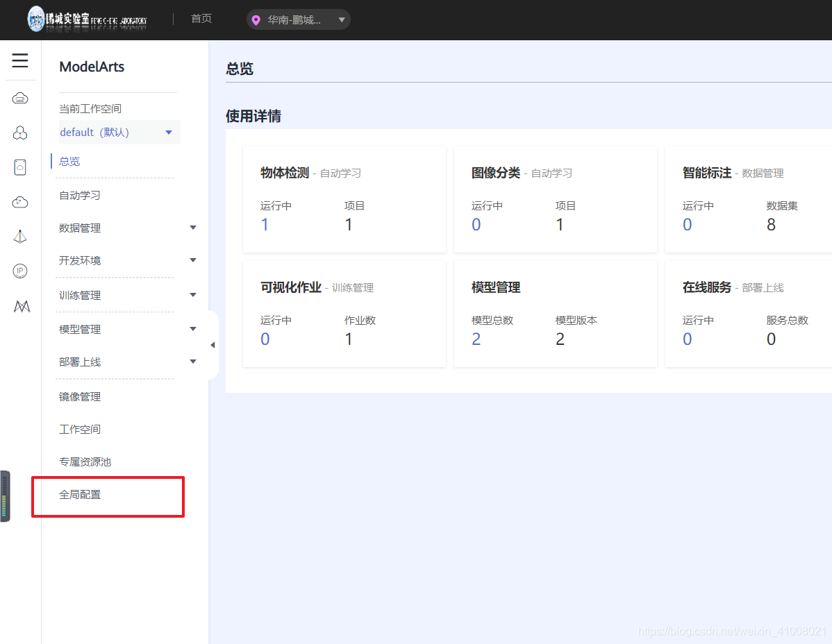The width and height of the screenshot is (832, 644).
Task: Click the 模型总数 value 2
Action: (476, 339)
